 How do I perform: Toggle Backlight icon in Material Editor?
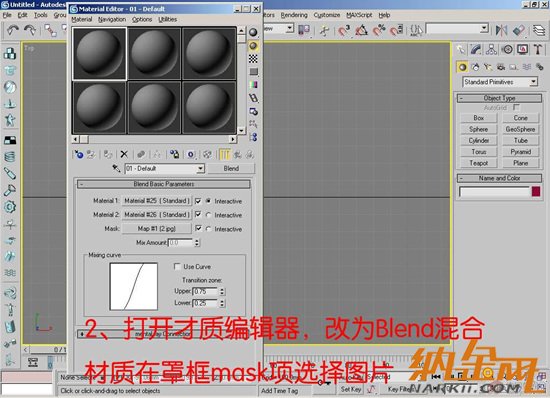pos(253,46)
